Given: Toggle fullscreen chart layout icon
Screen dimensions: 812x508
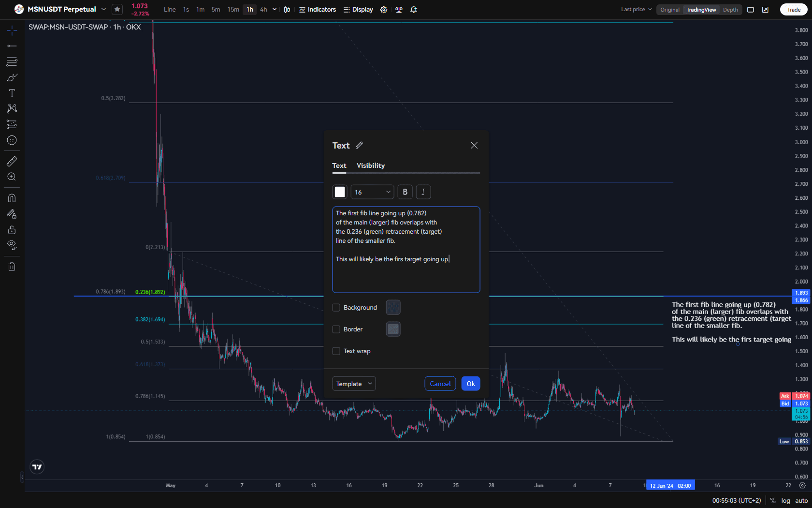Looking at the screenshot, I should coord(751,10).
